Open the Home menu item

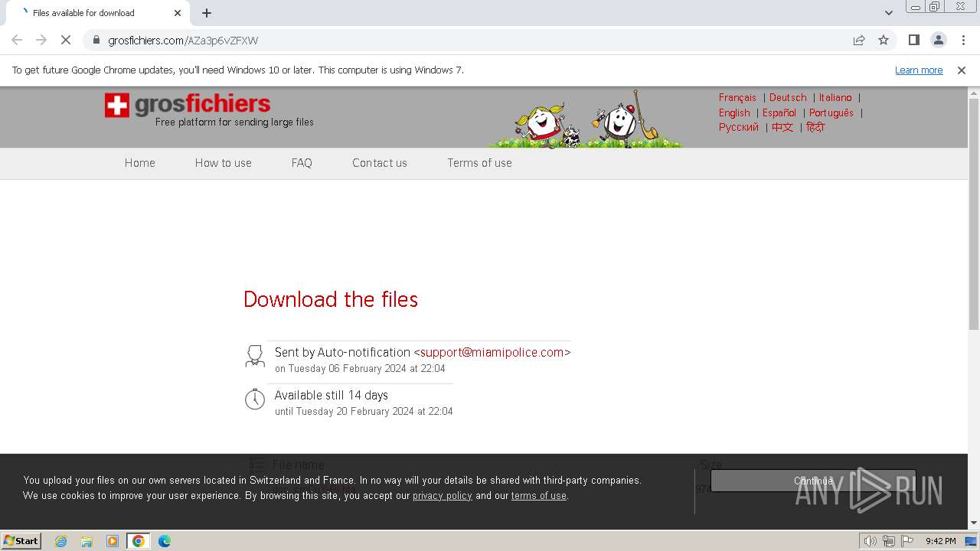[140, 163]
